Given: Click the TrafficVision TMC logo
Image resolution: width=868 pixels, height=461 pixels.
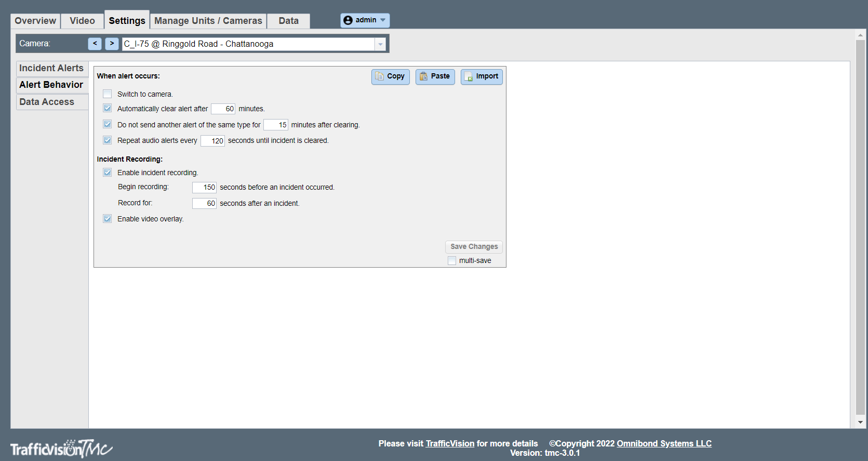Looking at the screenshot, I should tap(61, 448).
